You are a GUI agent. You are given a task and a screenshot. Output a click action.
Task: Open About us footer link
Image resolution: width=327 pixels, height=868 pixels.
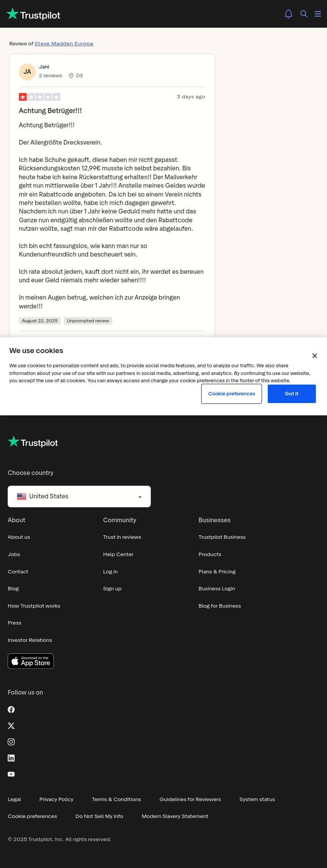(19, 537)
